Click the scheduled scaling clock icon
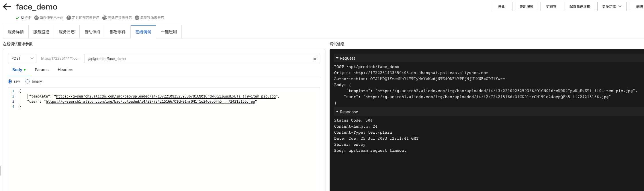 (69, 18)
